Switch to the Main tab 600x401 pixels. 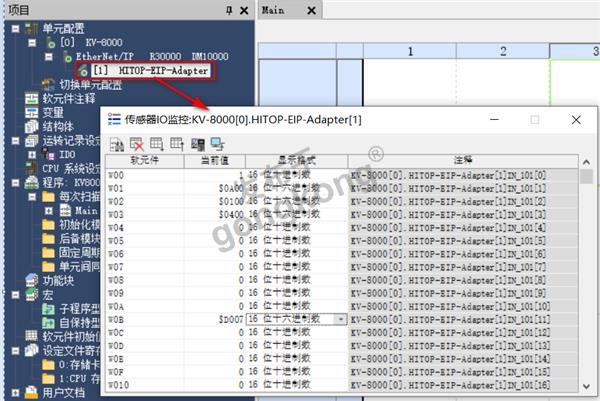tap(273, 10)
